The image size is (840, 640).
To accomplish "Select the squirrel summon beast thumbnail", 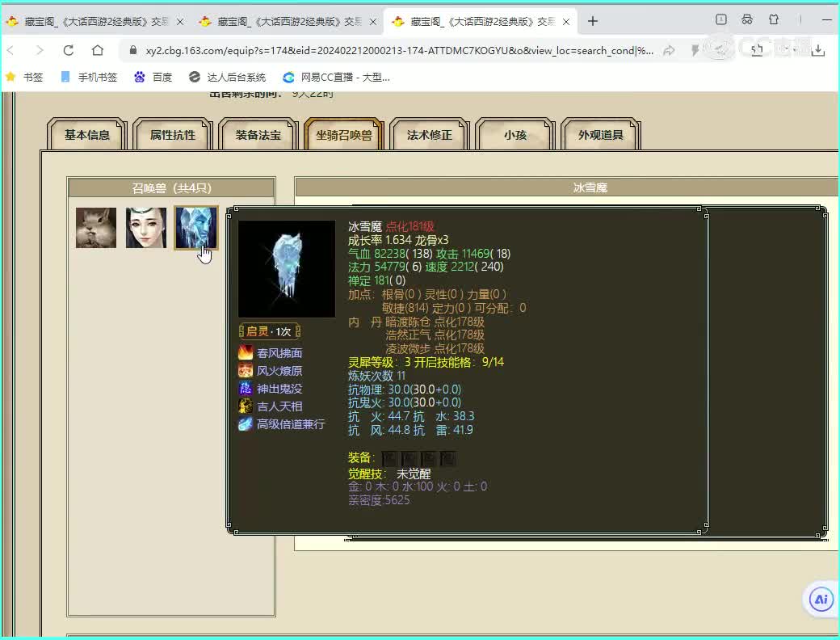I will [96, 228].
